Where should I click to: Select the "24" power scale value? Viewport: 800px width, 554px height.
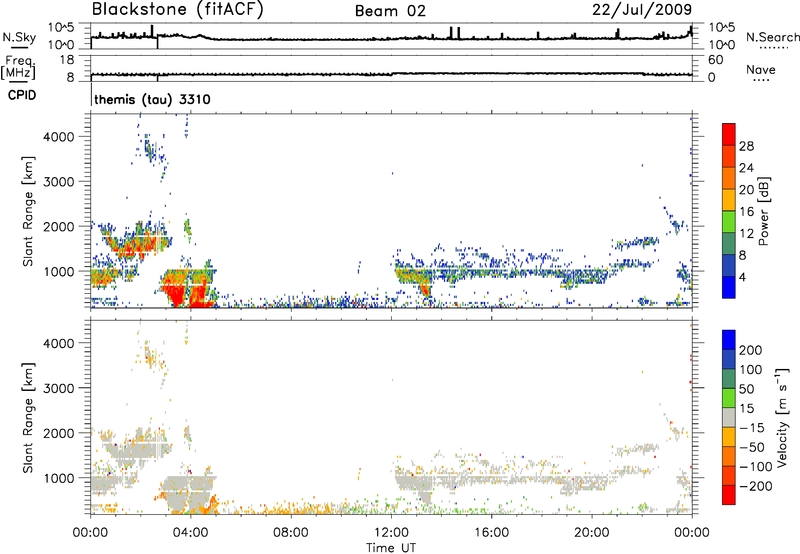pos(747,168)
